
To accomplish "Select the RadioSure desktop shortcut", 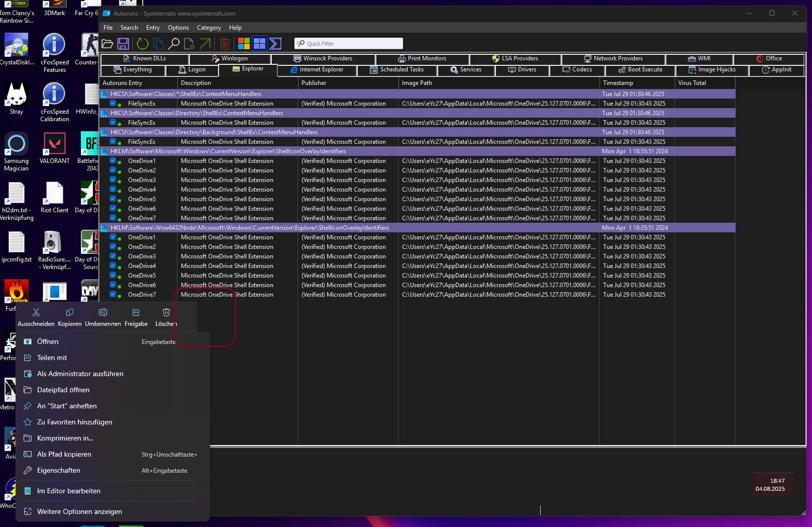I will (x=55, y=250).
